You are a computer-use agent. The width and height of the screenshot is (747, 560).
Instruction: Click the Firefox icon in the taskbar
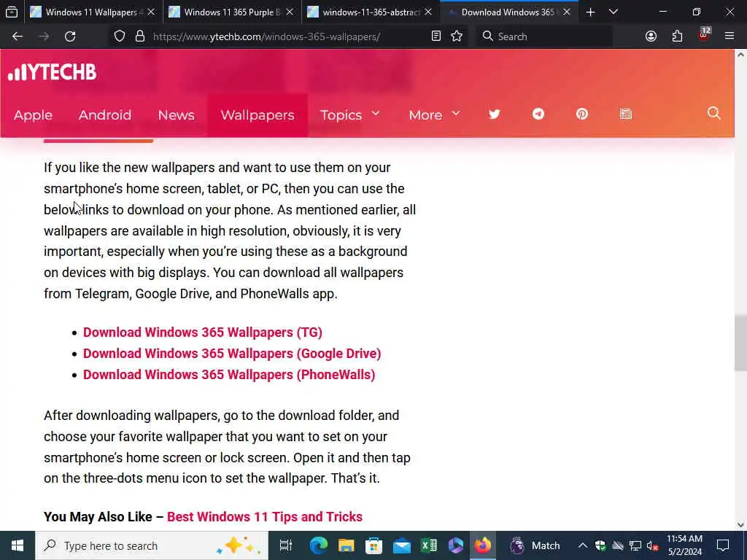(x=483, y=545)
